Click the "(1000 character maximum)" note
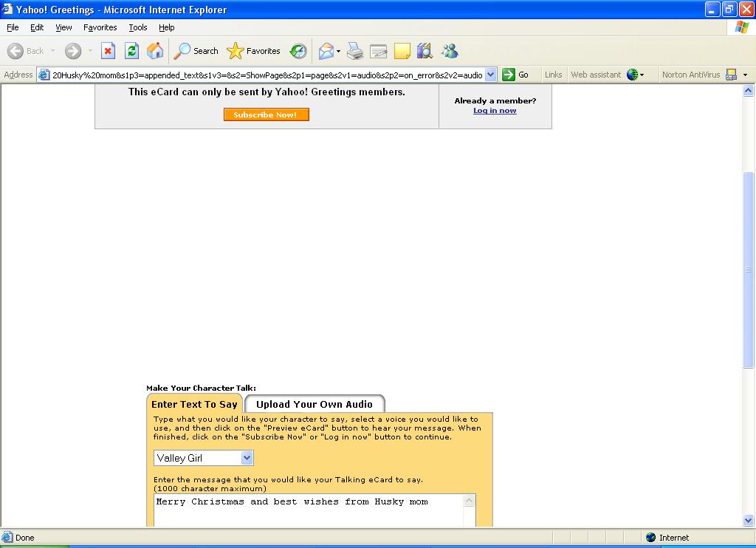Viewport: 756px width, 548px height. pyautogui.click(x=210, y=488)
